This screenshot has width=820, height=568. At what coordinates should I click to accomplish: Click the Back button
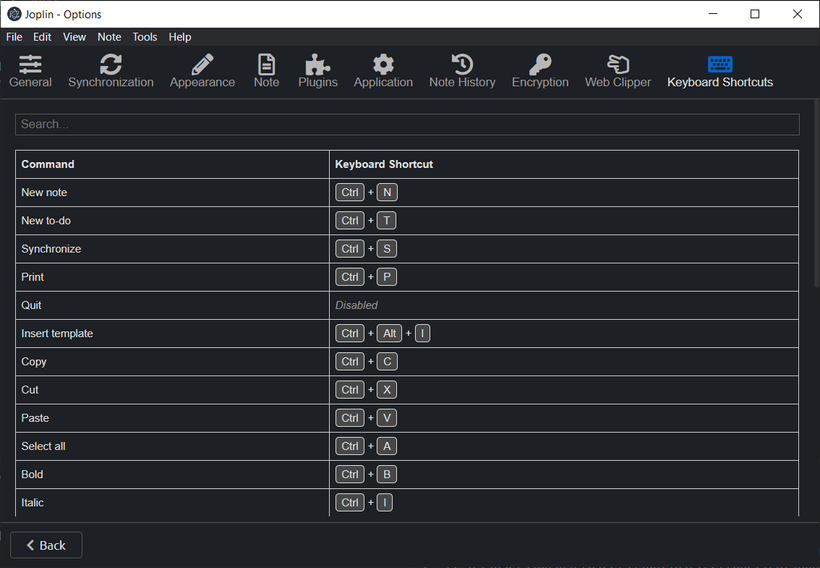click(x=46, y=545)
